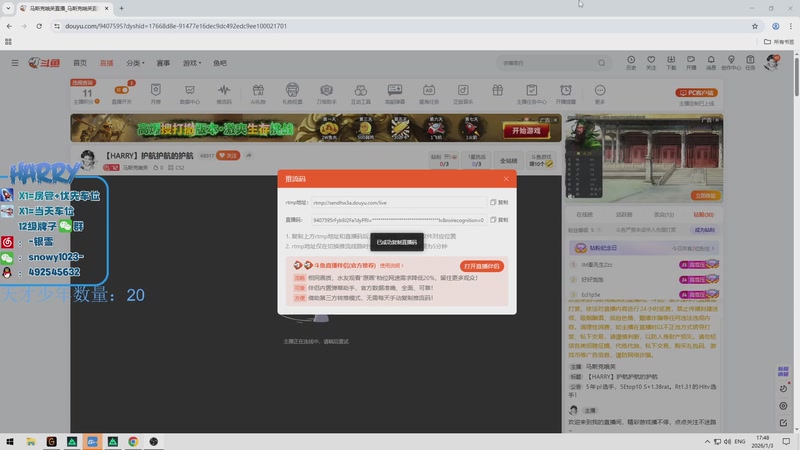Image resolution: width=800 pixels, height=450 pixels.
Task: Open the 互动工具 icon in streamer toolbar
Action: click(361, 93)
